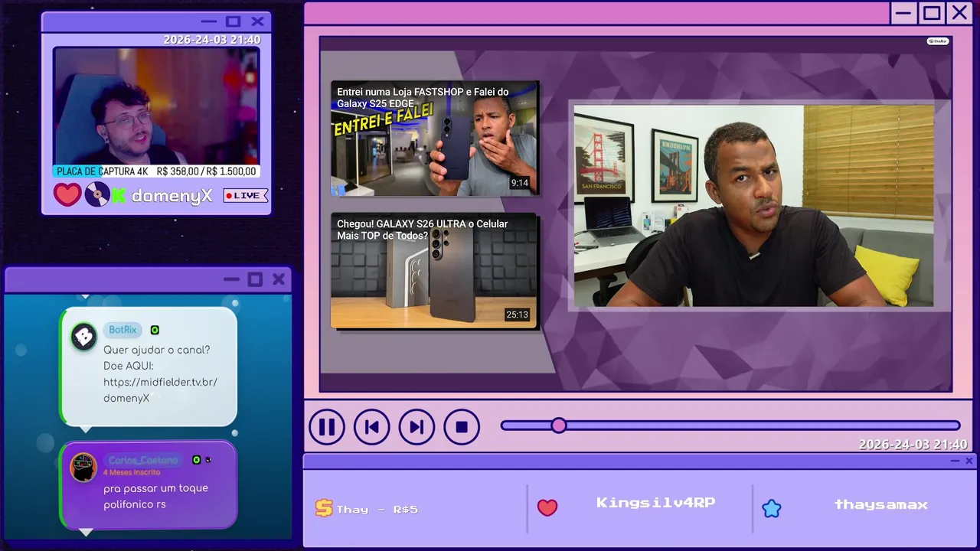Click the Kingsilv4RP follower name
The height and width of the screenshot is (551, 980).
click(x=655, y=503)
